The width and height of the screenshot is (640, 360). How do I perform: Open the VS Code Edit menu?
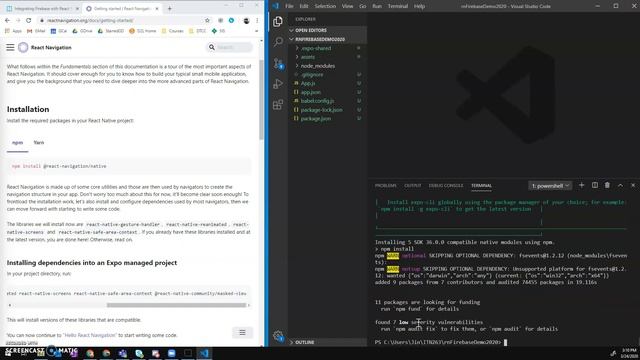(x=304, y=6)
